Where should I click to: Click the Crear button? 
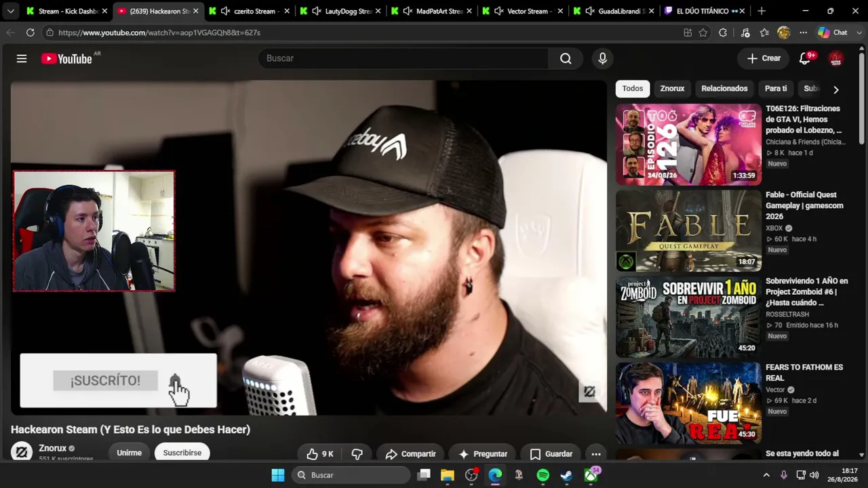tap(764, 58)
